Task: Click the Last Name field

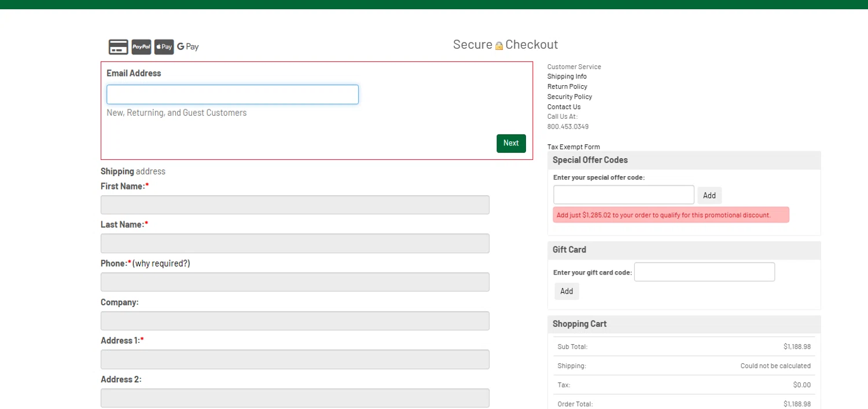Action: tap(295, 243)
